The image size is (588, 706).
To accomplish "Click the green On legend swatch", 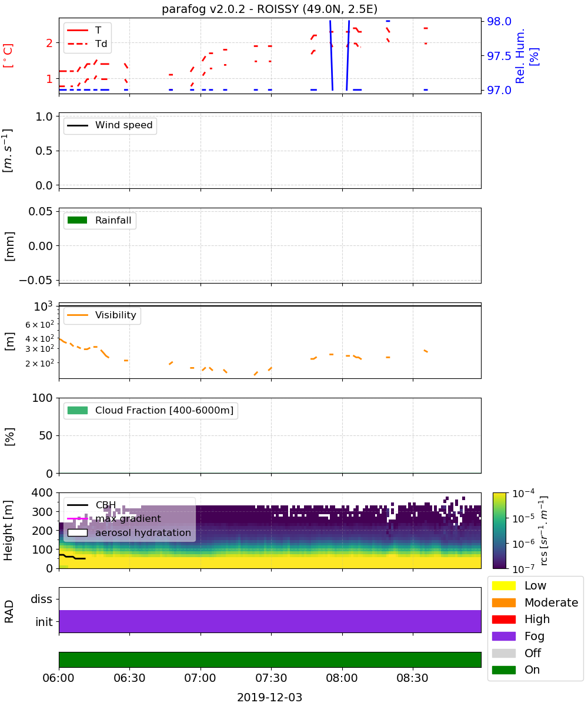I will point(505,670).
